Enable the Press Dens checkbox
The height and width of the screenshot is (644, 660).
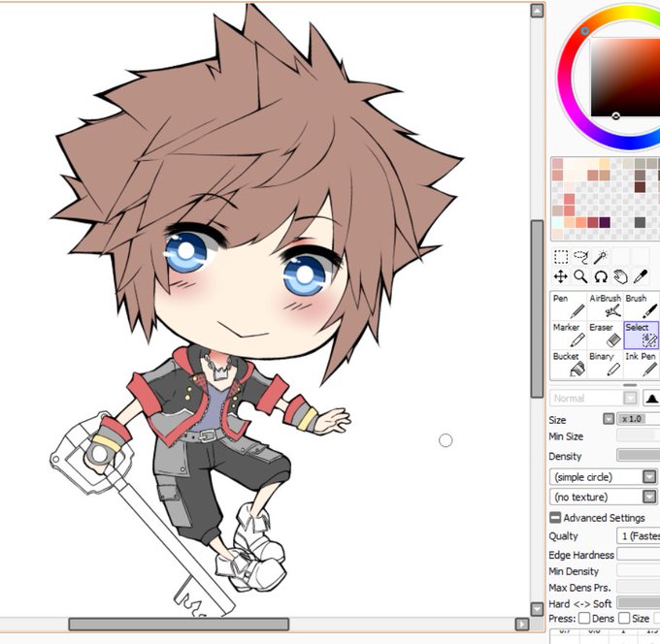tap(584, 619)
